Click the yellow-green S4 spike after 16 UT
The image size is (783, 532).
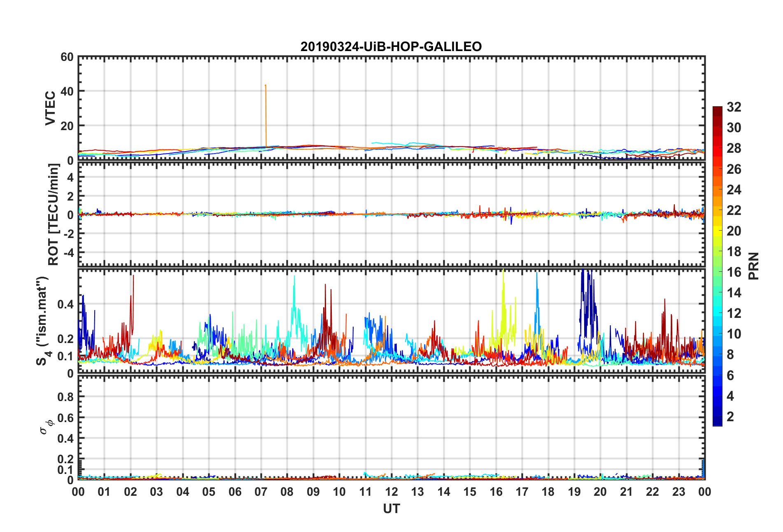pyautogui.click(x=503, y=273)
